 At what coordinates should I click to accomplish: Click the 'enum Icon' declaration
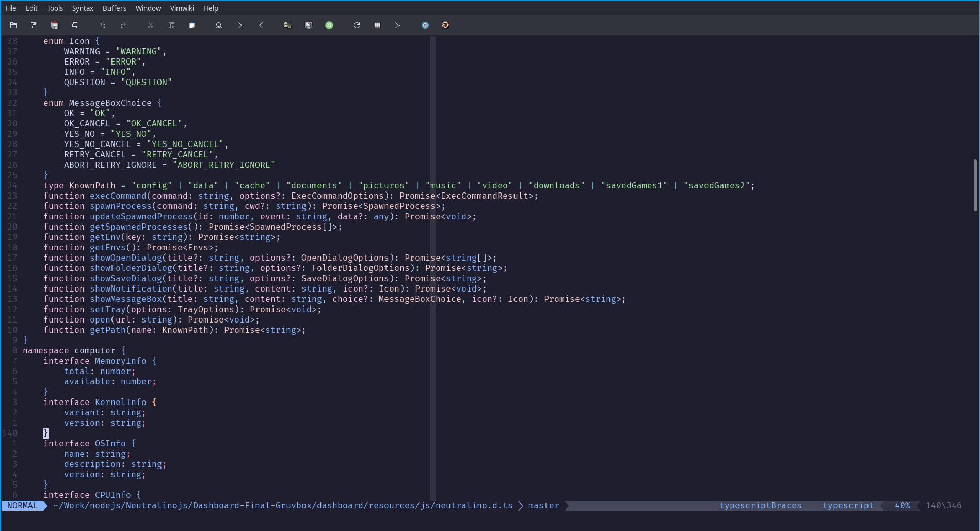tap(67, 41)
